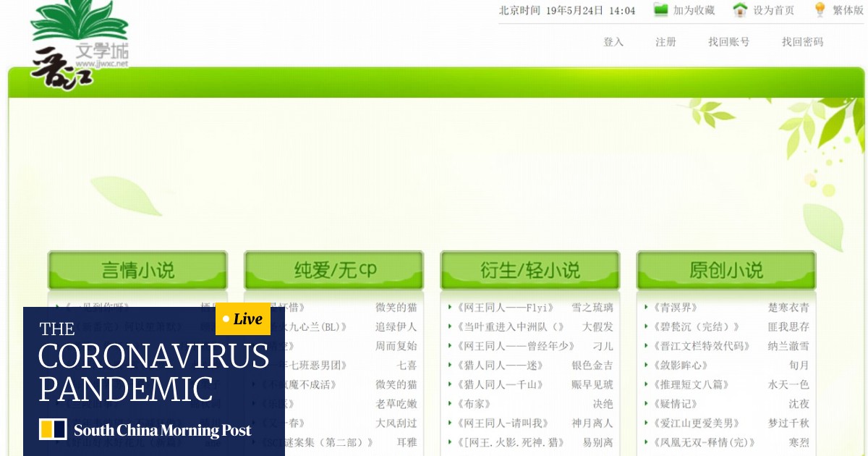Open the 纯爱/无cp category header
The height and width of the screenshot is (456, 868).
click(333, 271)
